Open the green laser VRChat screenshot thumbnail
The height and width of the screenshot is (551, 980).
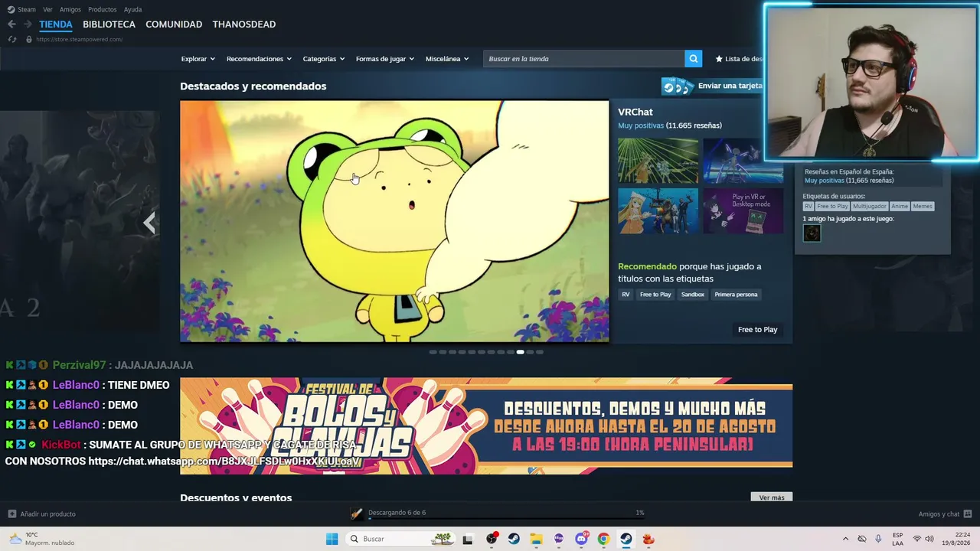658,161
